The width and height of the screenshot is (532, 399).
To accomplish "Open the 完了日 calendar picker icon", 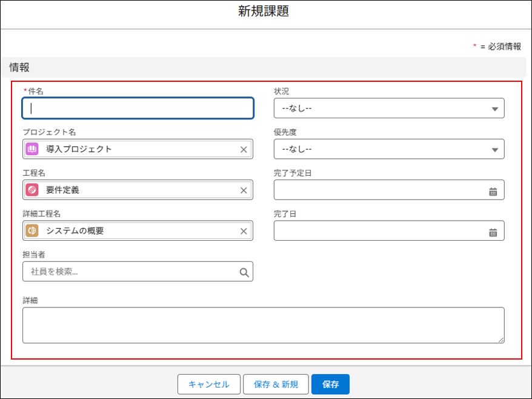I will pyautogui.click(x=493, y=232).
